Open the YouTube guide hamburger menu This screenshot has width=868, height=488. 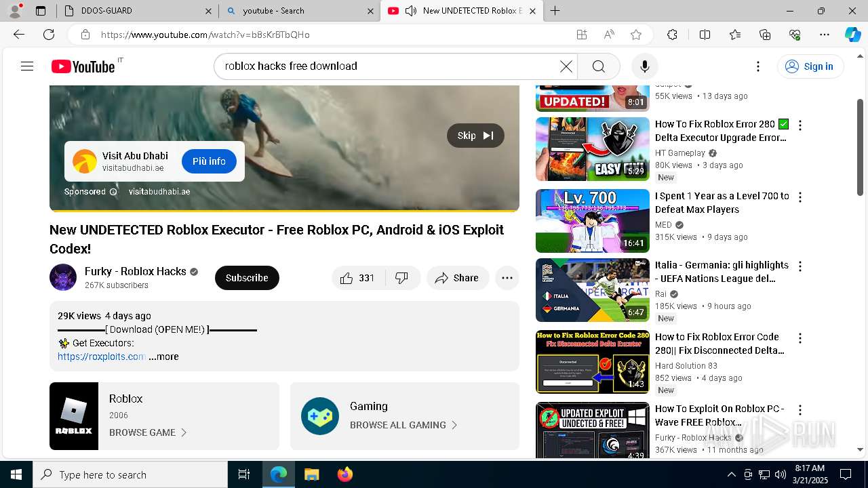27,66
